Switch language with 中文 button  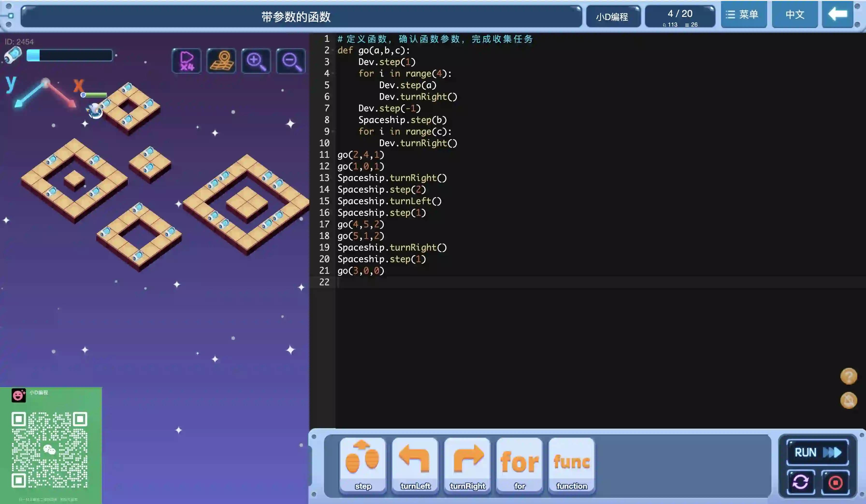click(x=794, y=14)
